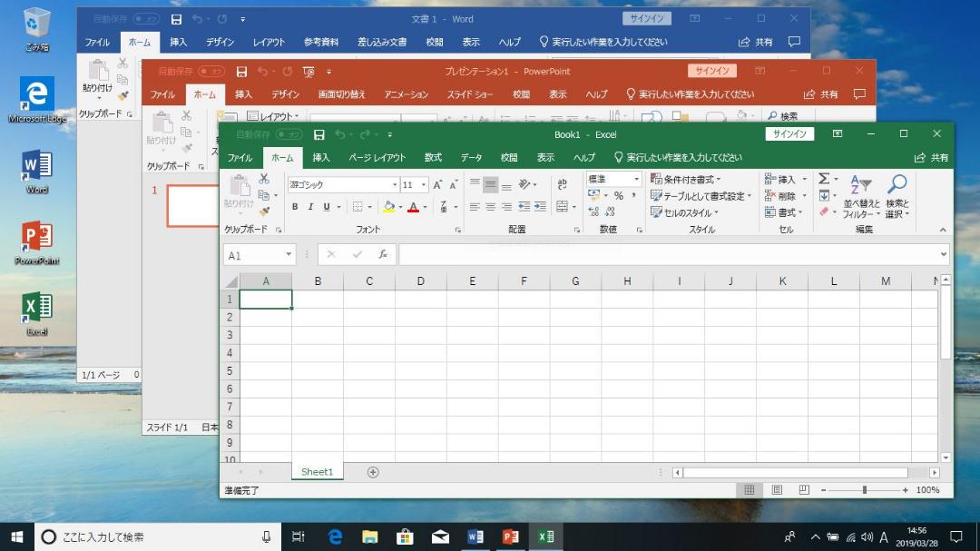The height and width of the screenshot is (551, 980).
Task: Apply italic formatting in Excel
Action: 310,207
